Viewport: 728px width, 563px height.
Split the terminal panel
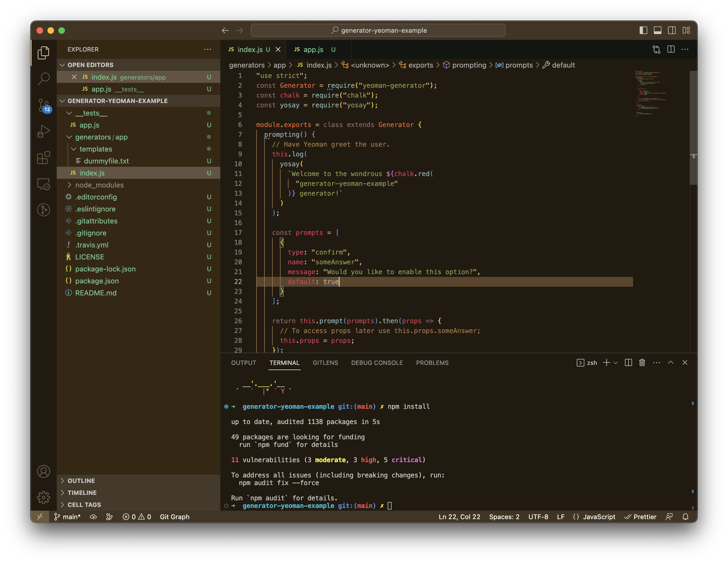coord(628,362)
